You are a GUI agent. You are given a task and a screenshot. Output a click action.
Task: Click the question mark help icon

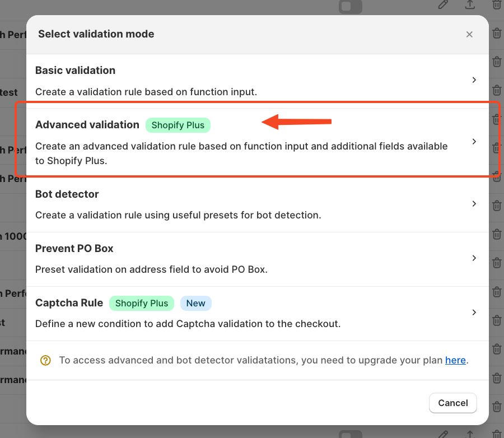(45, 361)
